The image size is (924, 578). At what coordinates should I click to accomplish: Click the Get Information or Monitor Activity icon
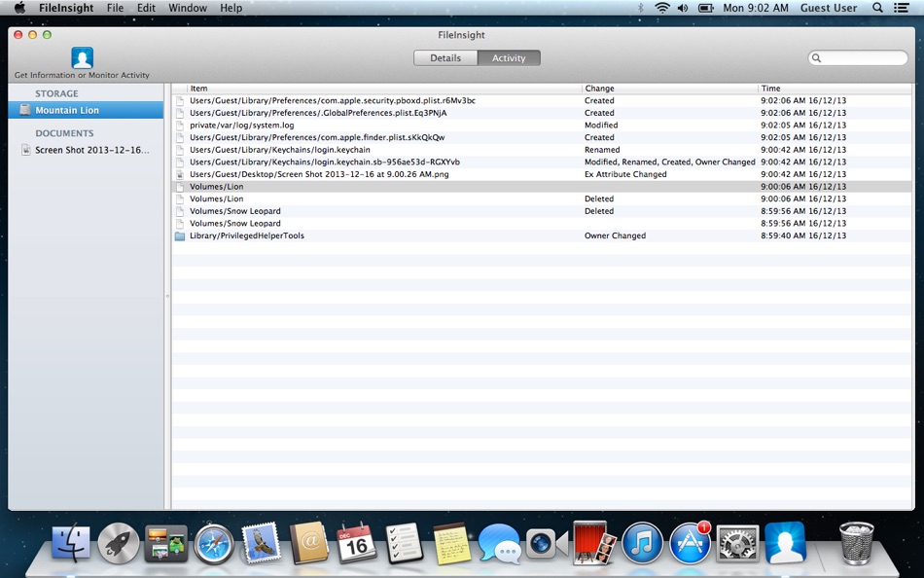[82, 57]
